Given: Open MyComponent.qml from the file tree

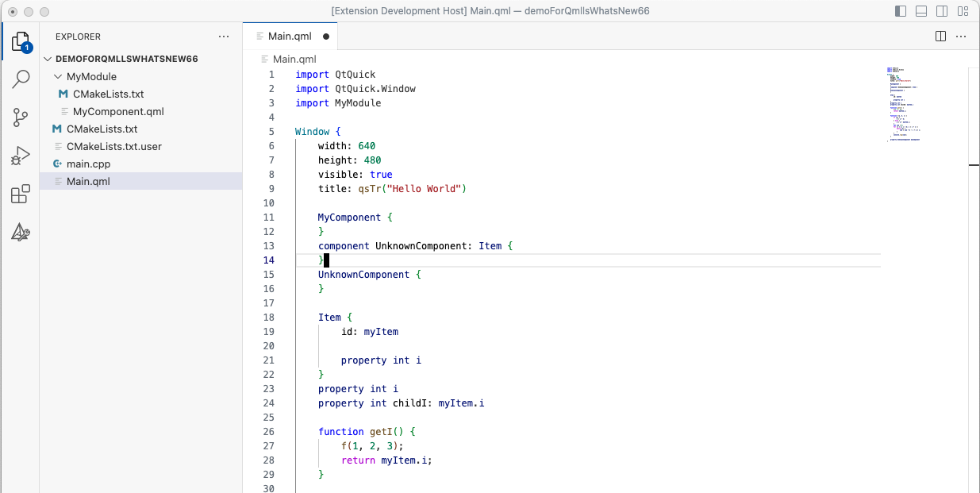Looking at the screenshot, I should (118, 112).
